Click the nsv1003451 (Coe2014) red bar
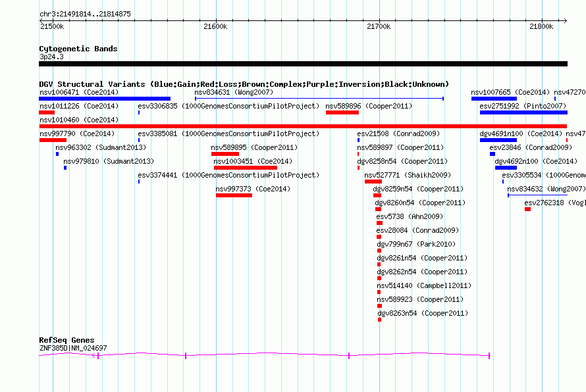 click(246, 168)
